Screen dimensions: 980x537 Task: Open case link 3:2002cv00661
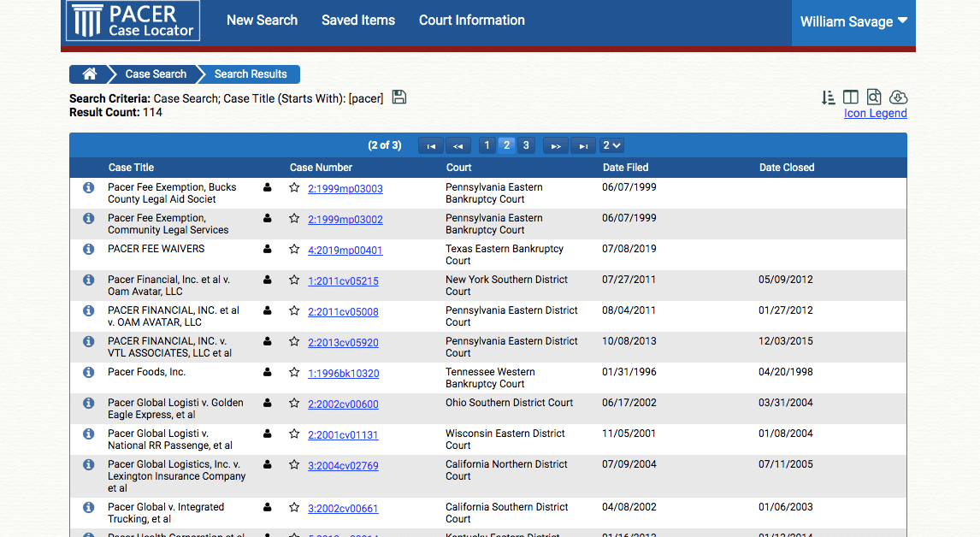343,508
